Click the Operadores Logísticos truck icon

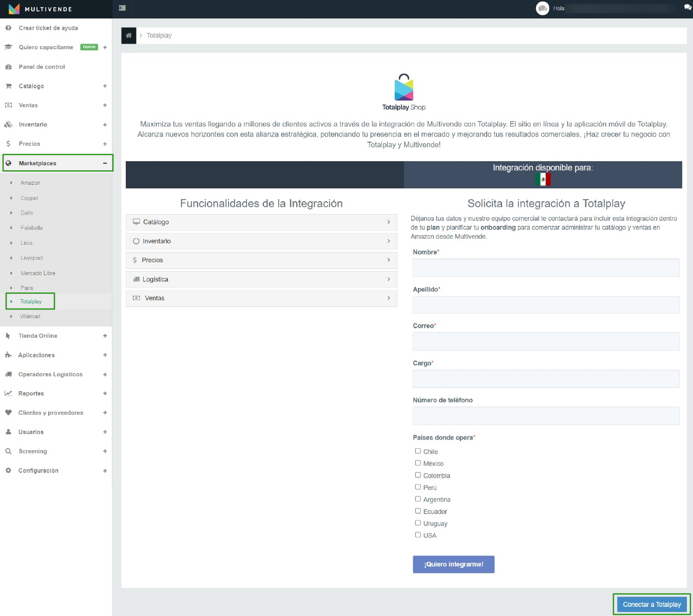[8, 374]
